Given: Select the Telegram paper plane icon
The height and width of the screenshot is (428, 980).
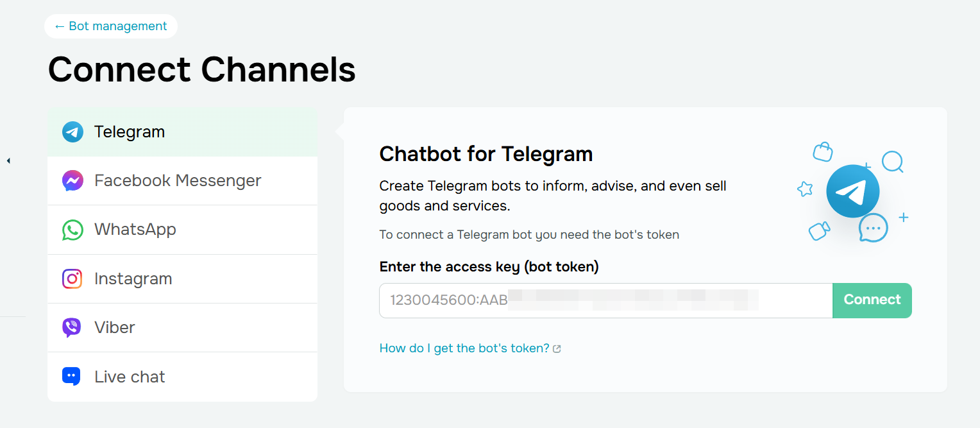Looking at the screenshot, I should [x=72, y=132].
